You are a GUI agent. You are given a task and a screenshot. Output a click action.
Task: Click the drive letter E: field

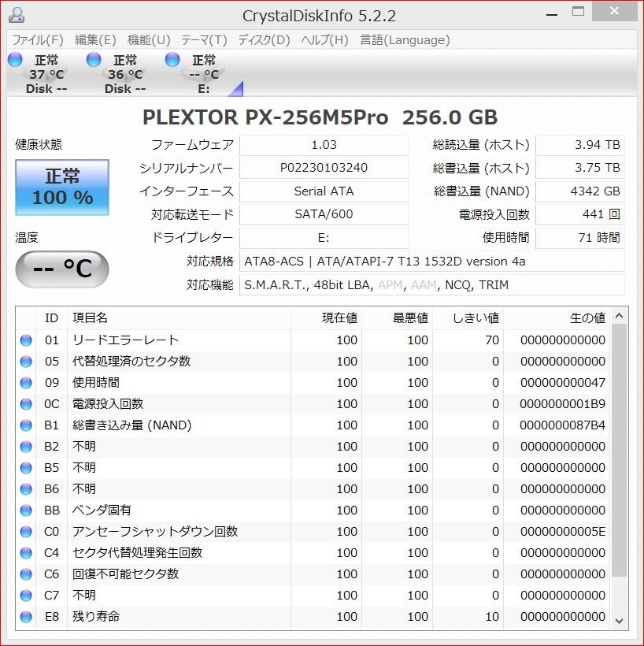pos(324,238)
